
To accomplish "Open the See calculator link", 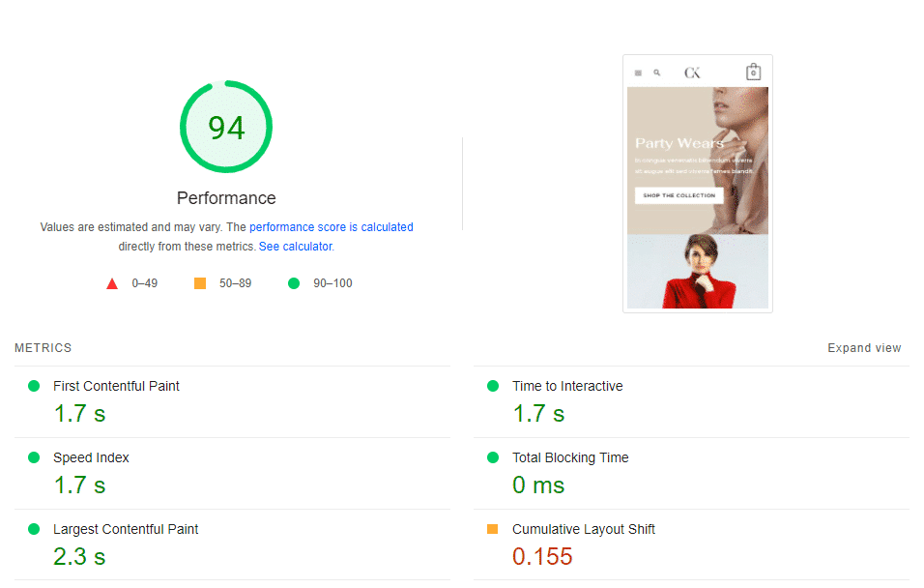I will [x=295, y=246].
